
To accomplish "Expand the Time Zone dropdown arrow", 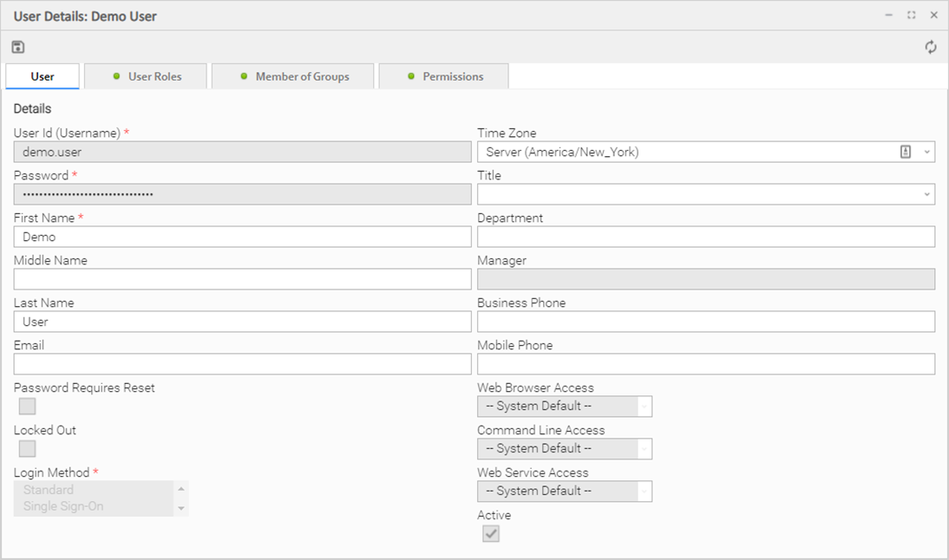I will coord(926,152).
